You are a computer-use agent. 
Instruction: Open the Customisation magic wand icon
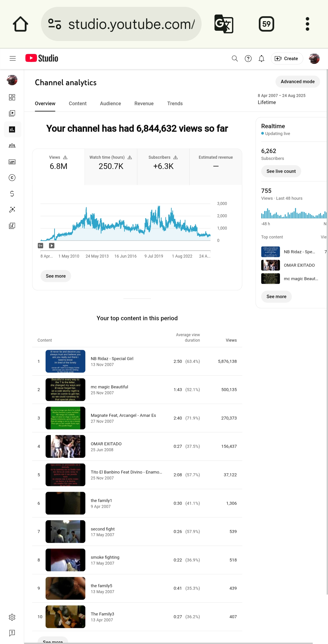click(x=12, y=210)
